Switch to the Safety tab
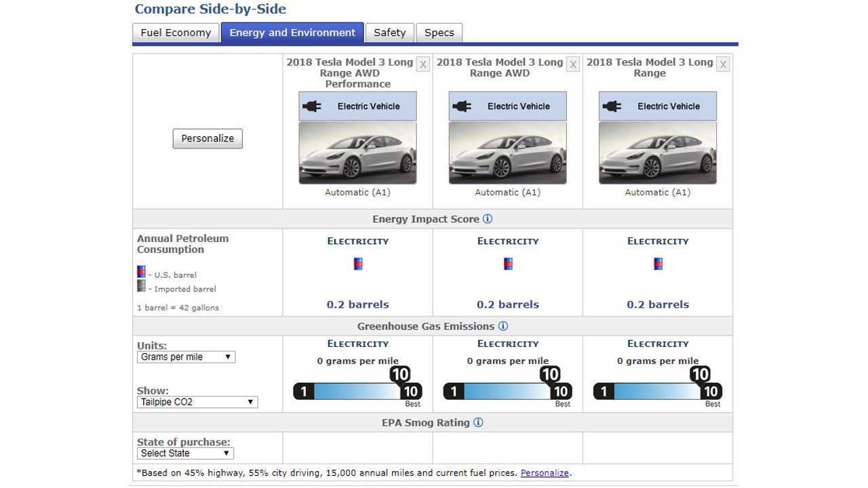The width and height of the screenshot is (868, 488). [x=389, y=33]
